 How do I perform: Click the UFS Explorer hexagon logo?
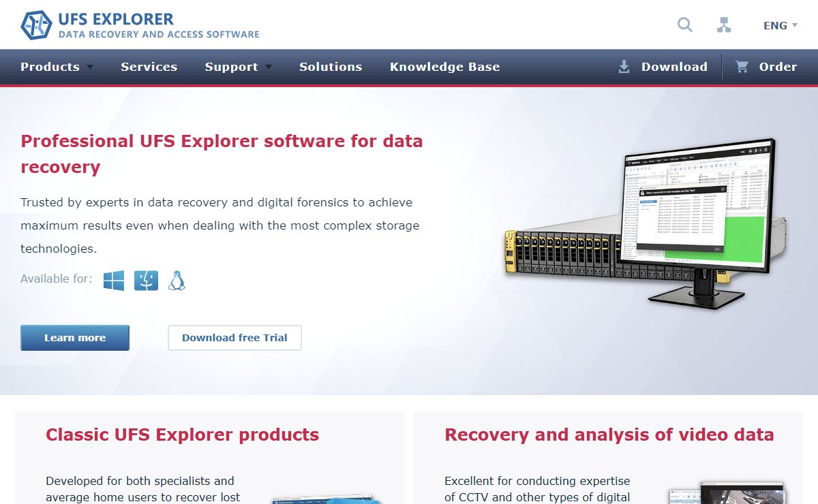[36, 25]
